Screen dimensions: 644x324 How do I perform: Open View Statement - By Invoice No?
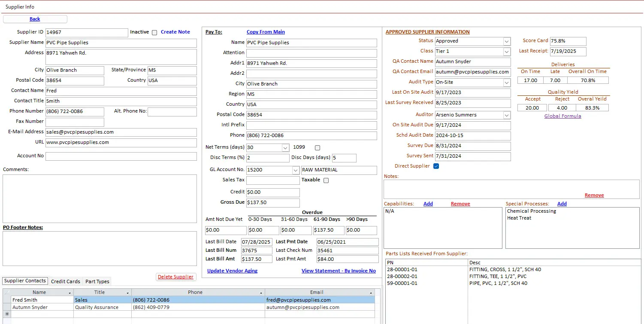pos(339,271)
